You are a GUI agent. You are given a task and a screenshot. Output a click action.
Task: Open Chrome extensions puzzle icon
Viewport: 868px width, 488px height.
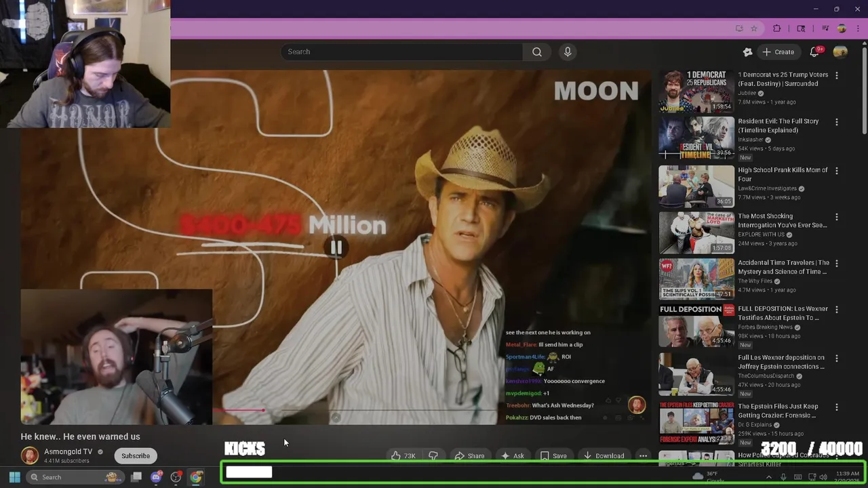point(777,28)
